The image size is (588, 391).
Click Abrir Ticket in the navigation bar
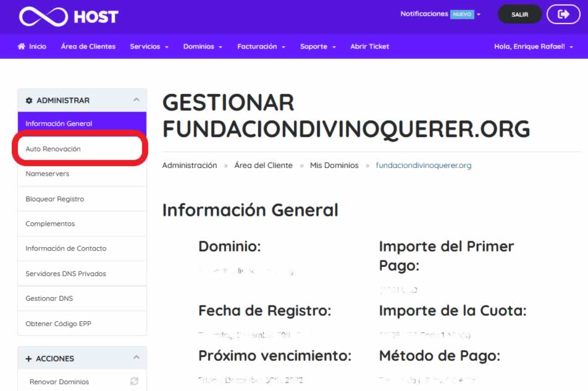point(369,46)
